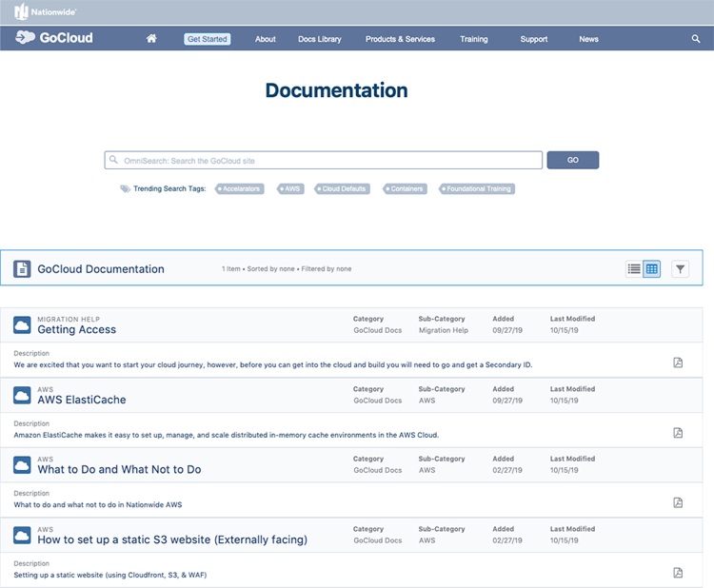Open the News menu
This screenshot has width=714, height=588.
point(588,39)
